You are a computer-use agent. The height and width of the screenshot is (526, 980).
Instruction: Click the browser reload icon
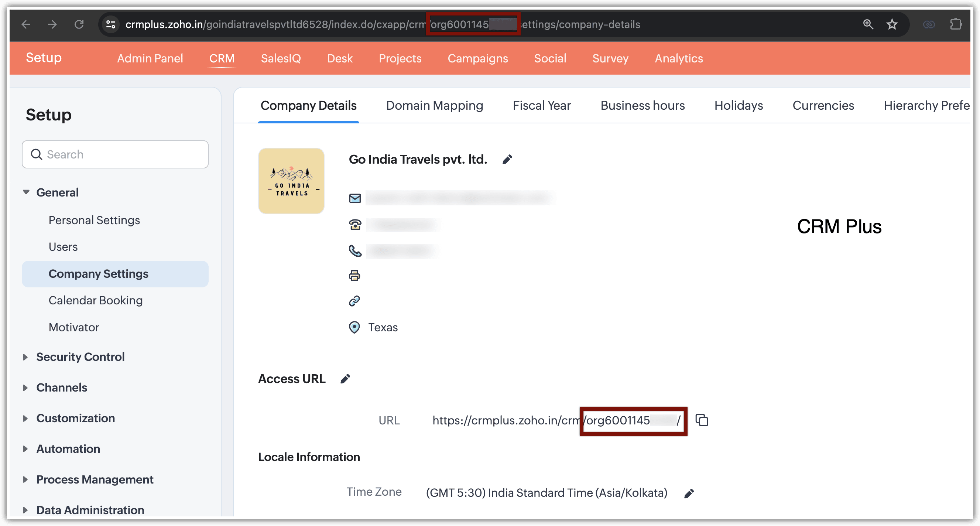[79, 25]
